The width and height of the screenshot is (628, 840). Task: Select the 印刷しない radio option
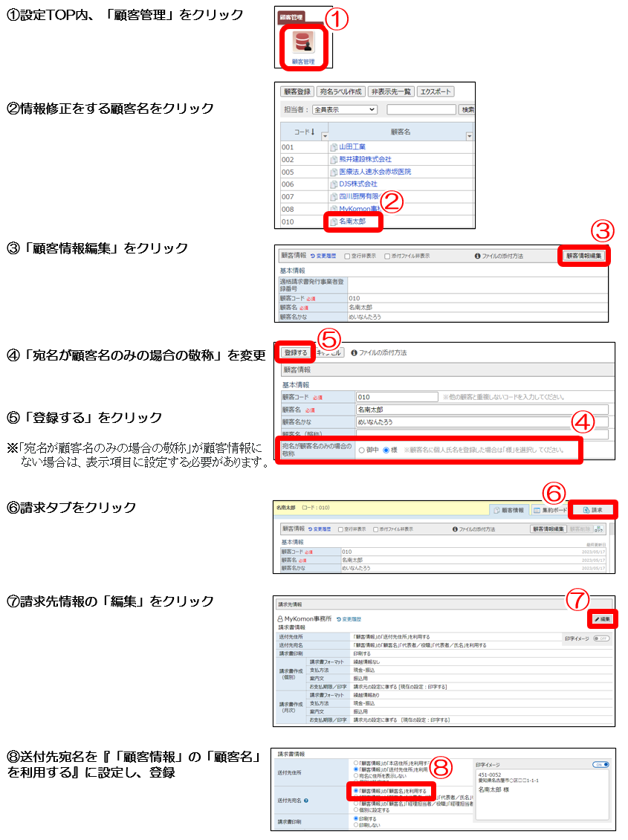356,825
